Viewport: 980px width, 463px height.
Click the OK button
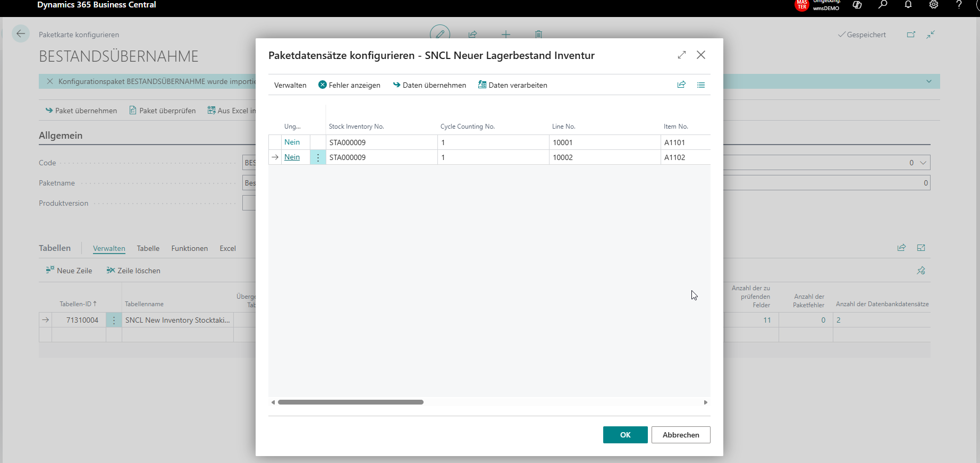click(626, 435)
